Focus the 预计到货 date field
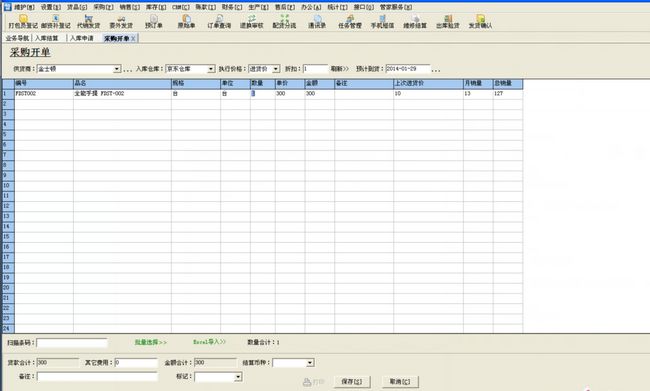Image resolution: width=650 pixels, height=391 pixels. pos(407,69)
